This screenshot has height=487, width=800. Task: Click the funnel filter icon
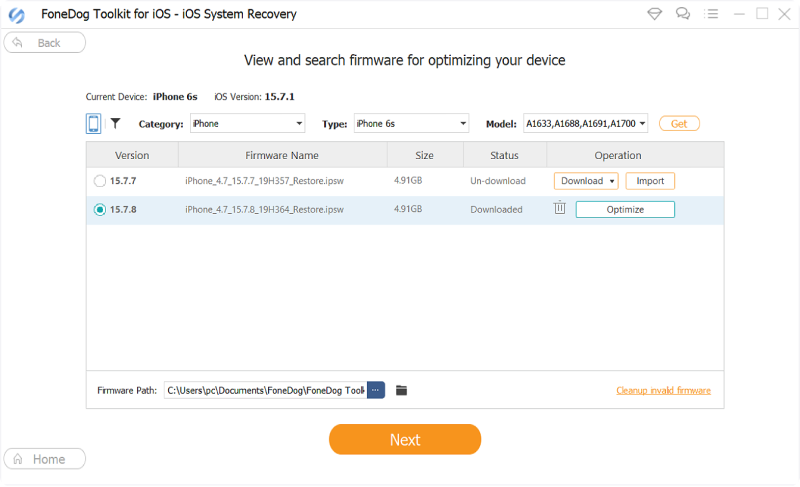[116, 123]
